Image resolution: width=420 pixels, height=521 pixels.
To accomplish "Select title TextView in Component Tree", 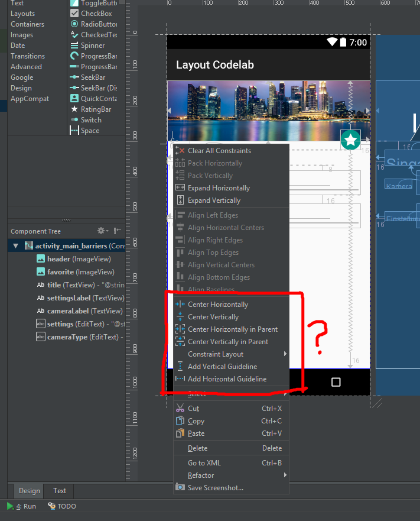I will click(66, 285).
